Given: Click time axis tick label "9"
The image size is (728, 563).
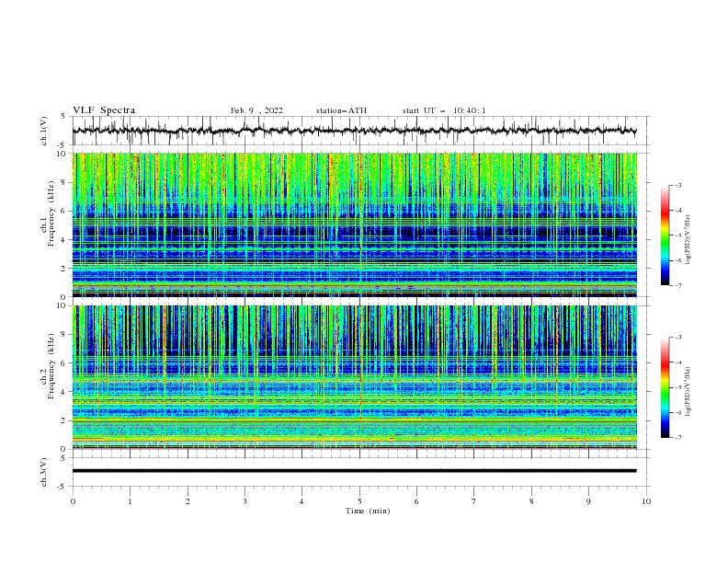Looking at the screenshot, I should pos(588,501).
